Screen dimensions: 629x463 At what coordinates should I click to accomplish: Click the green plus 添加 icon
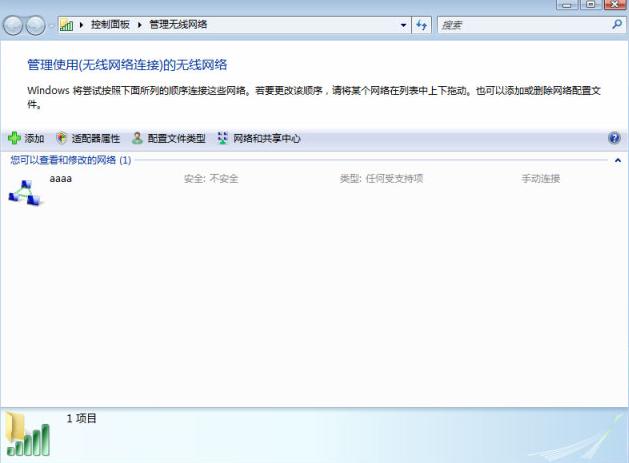pyautogui.click(x=14, y=138)
